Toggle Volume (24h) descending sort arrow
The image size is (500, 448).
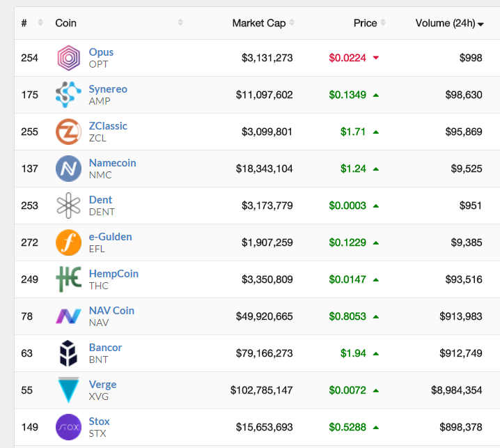481,24
